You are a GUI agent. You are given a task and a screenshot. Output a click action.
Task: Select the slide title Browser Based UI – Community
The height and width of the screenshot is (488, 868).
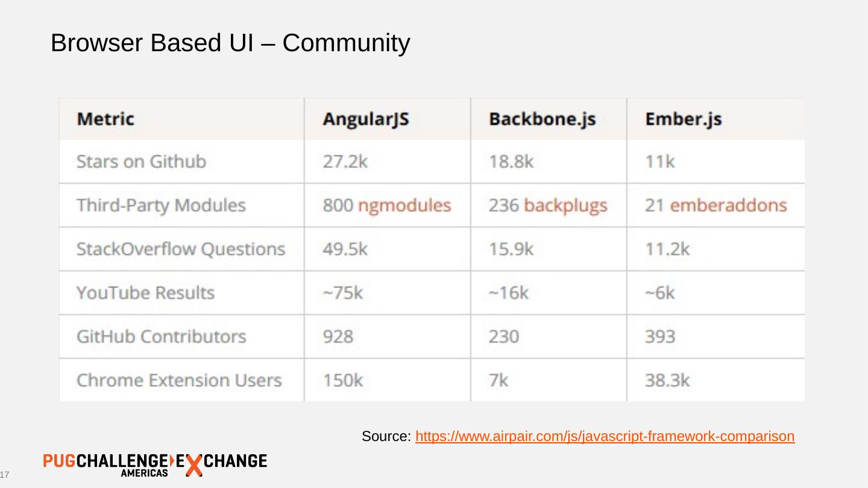tap(230, 43)
